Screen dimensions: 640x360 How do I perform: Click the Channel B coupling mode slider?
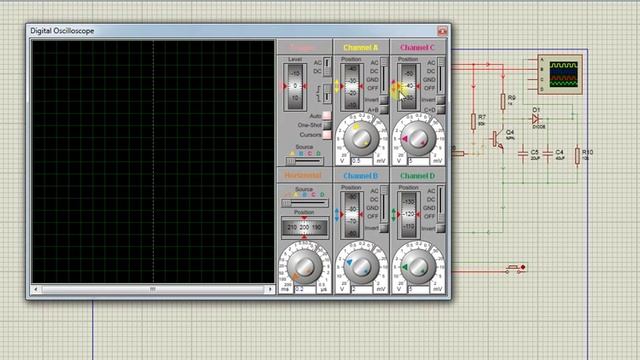(384, 204)
